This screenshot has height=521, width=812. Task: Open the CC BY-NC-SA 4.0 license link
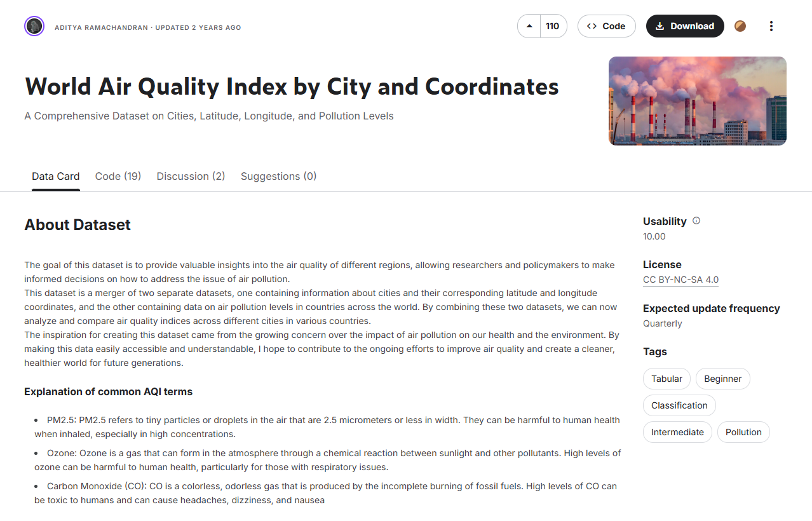(680, 280)
